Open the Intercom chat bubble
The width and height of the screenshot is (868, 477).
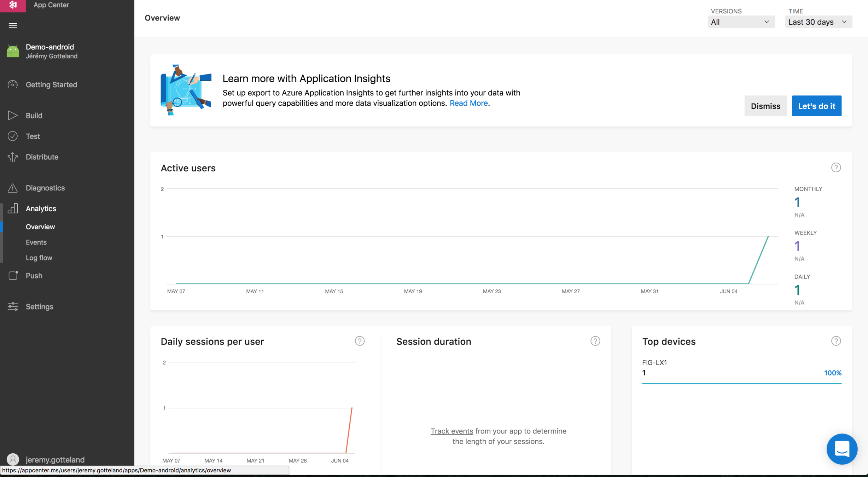(x=842, y=449)
